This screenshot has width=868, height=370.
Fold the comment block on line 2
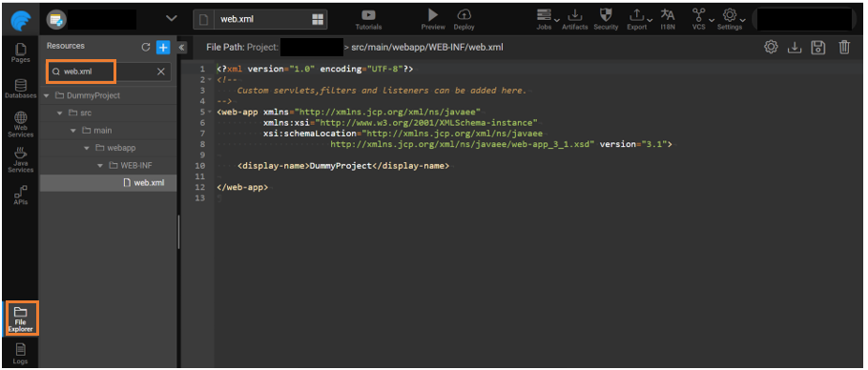[210, 80]
